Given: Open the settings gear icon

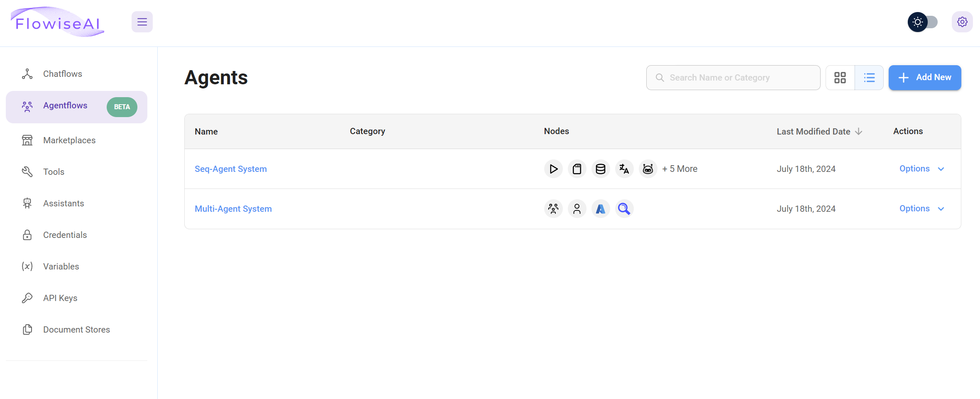Looking at the screenshot, I should coord(962,22).
